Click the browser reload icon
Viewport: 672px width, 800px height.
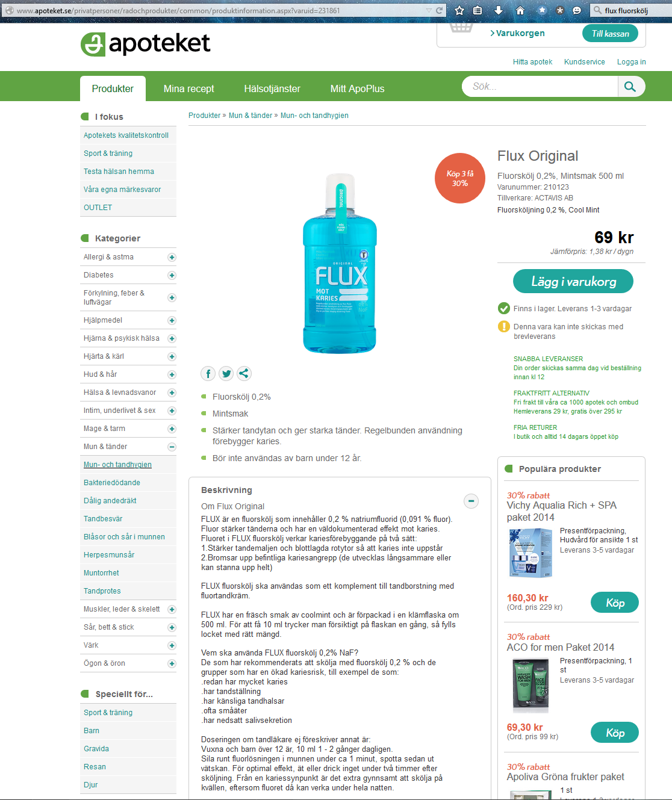coord(440,10)
